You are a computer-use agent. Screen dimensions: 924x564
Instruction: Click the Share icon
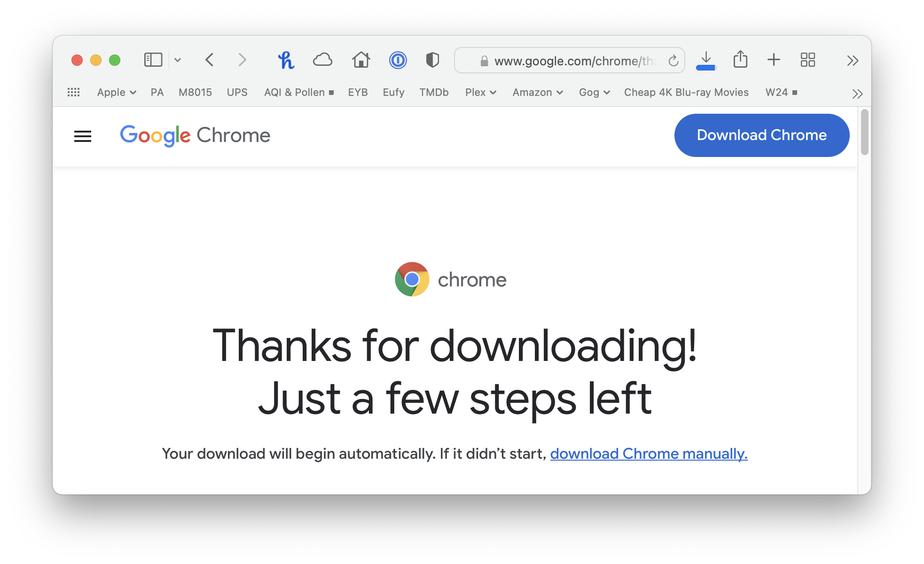tap(740, 60)
